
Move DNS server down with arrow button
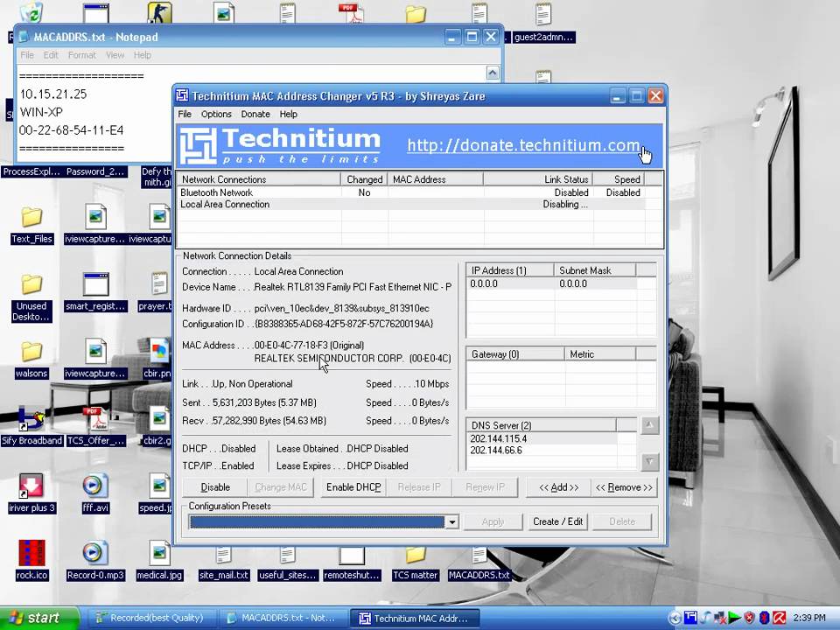[649, 461]
